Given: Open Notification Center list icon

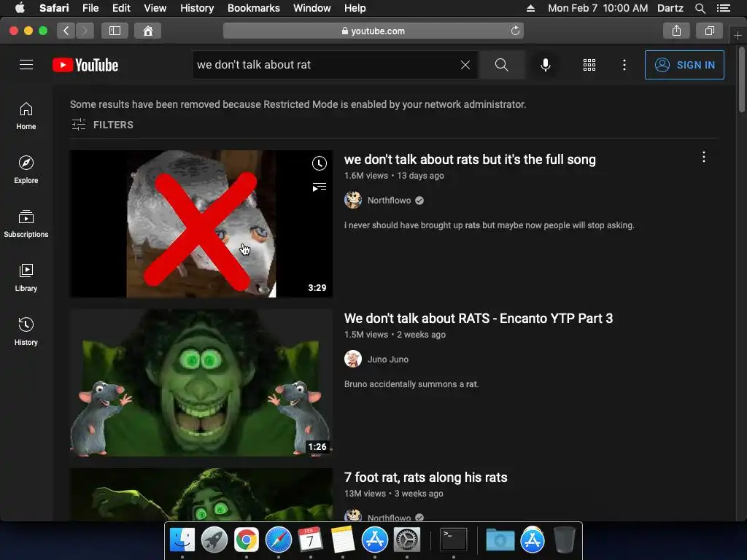Looking at the screenshot, I should pyautogui.click(x=724, y=8).
